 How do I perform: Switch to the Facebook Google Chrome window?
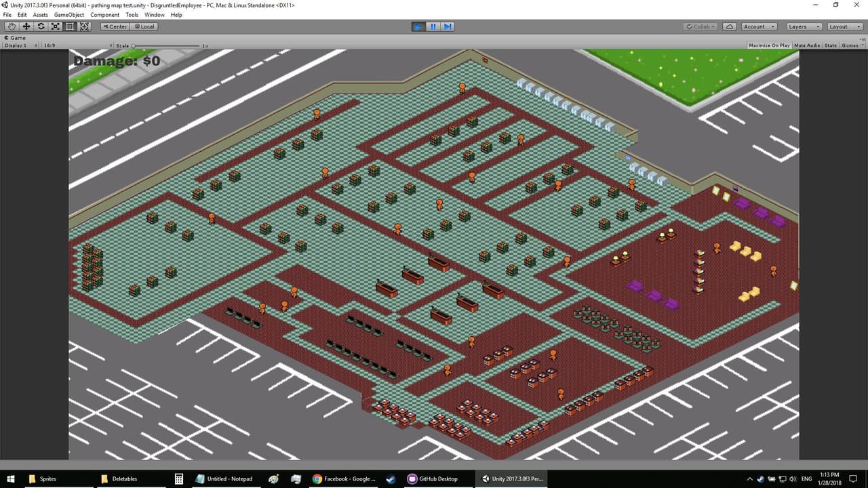point(344,479)
